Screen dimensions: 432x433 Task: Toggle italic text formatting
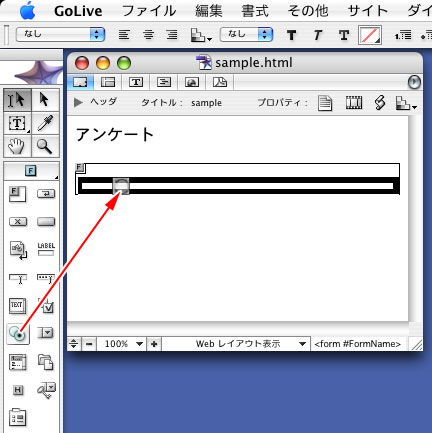(x=317, y=35)
